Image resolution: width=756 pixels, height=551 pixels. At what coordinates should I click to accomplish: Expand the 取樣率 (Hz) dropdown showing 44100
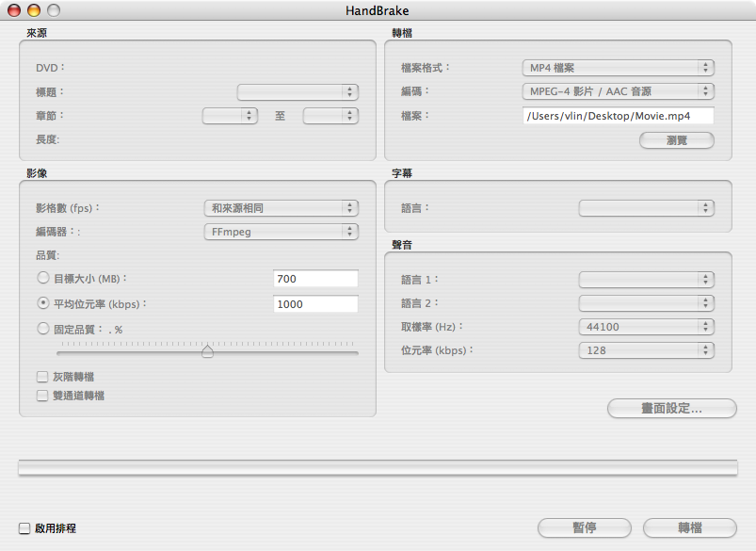(647, 327)
